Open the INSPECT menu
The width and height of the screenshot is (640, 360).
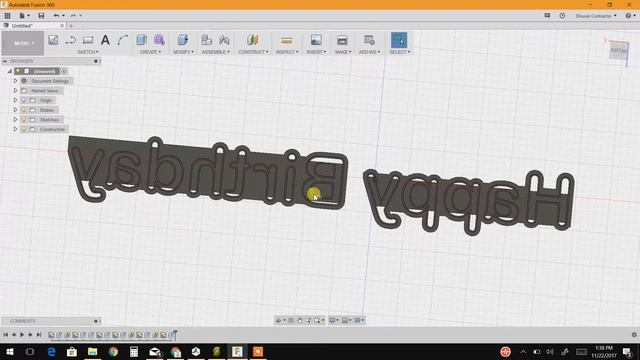coord(287,52)
